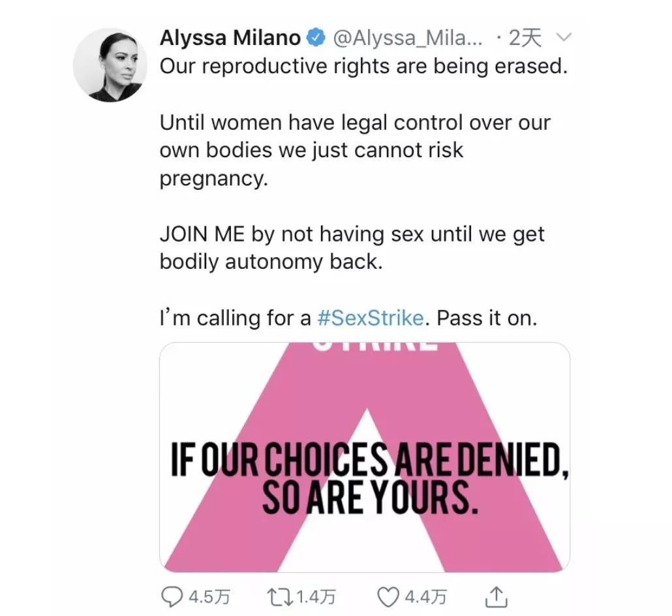Click the @Alyssa_Mila... handle
The height and width of the screenshot is (616, 672).
[x=408, y=38]
